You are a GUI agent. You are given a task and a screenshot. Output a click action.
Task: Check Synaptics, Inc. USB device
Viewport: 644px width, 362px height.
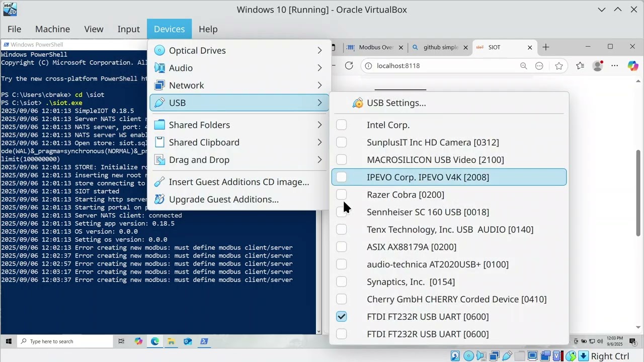click(342, 282)
